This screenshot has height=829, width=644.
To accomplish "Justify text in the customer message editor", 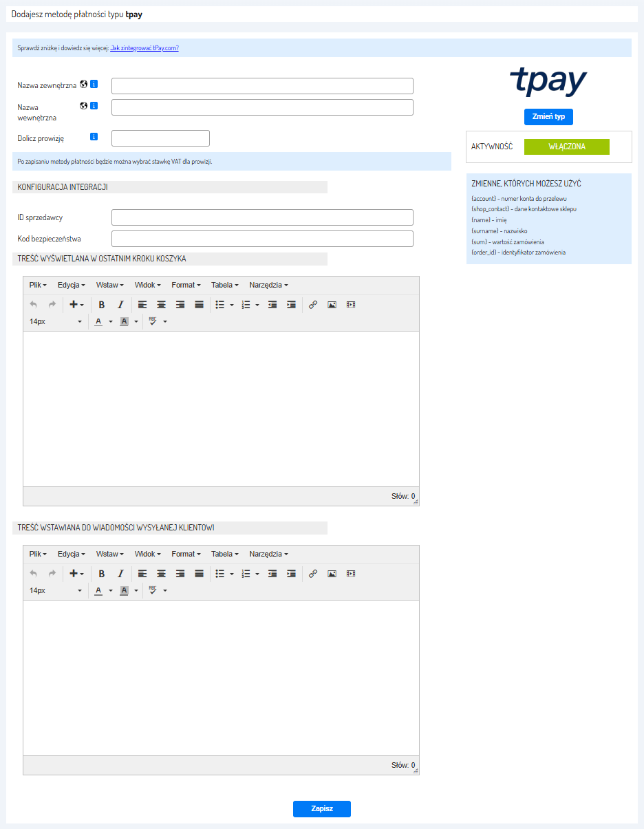I will (199, 574).
